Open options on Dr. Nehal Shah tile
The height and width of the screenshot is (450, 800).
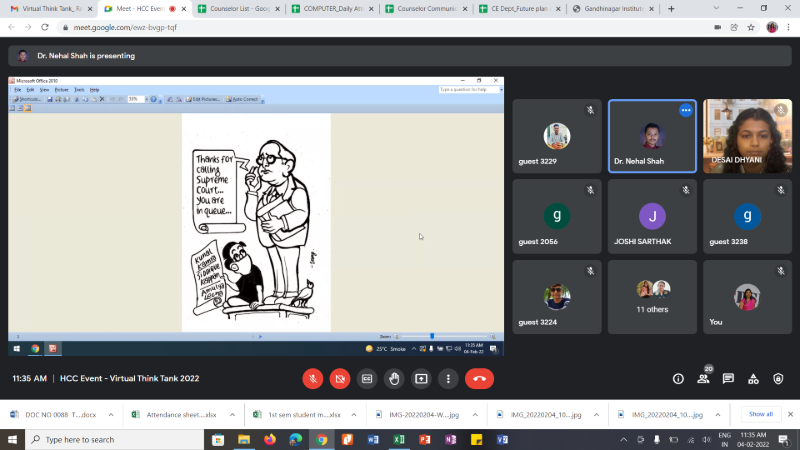[686, 110]
